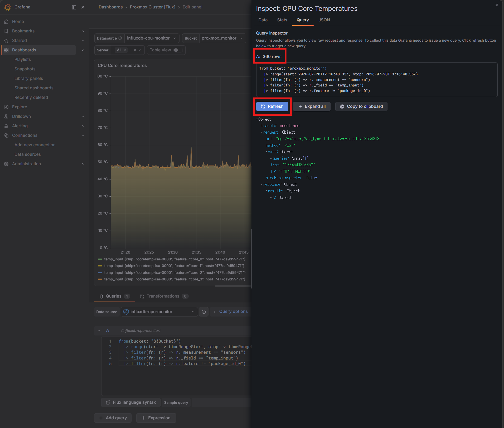
Task: Close the Inspect drawer
Action: click(497, 5)
